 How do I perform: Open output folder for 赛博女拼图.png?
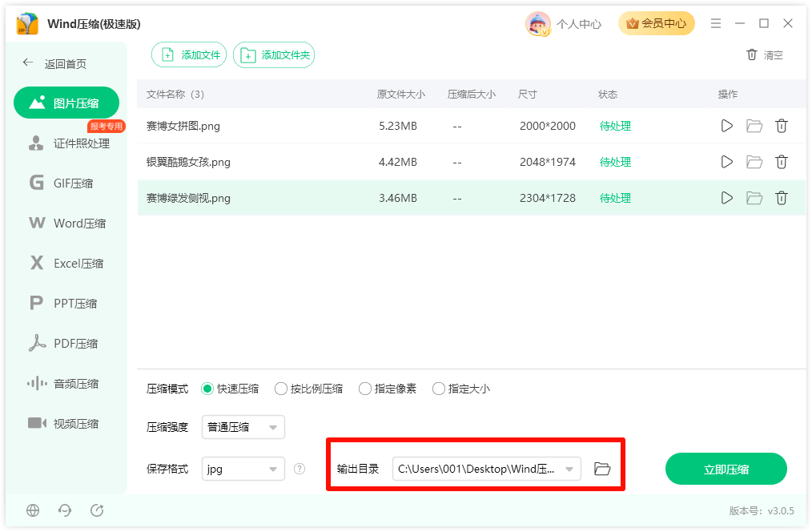pyautogui.click(x=754, y=126)
